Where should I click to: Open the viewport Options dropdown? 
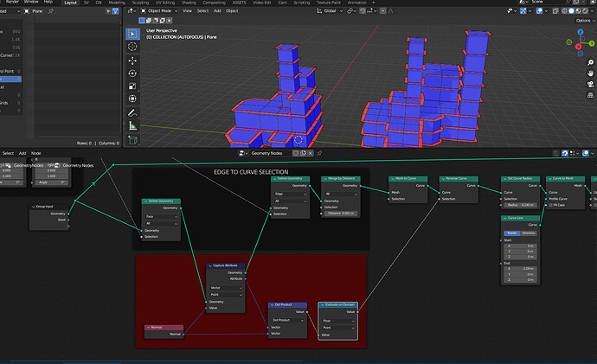pyautogui.click(x=584, y=21)
